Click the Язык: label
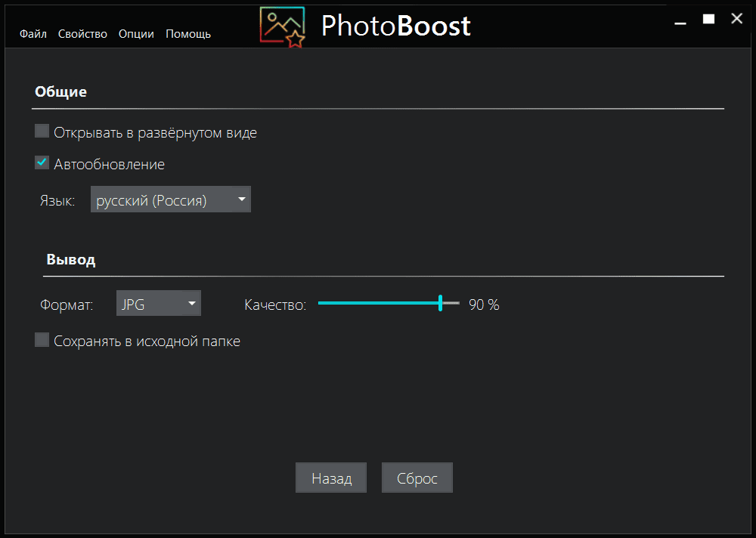This screenshot has width=756, height=538. tap(57, 201)
